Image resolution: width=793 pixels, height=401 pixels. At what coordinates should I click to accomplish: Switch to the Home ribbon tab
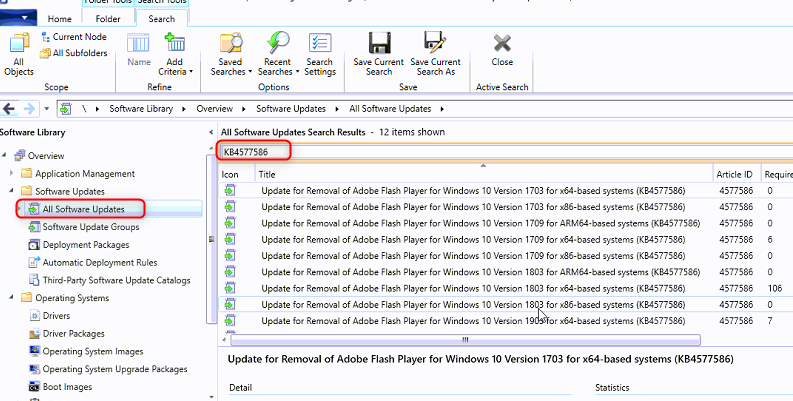point(60,19)
